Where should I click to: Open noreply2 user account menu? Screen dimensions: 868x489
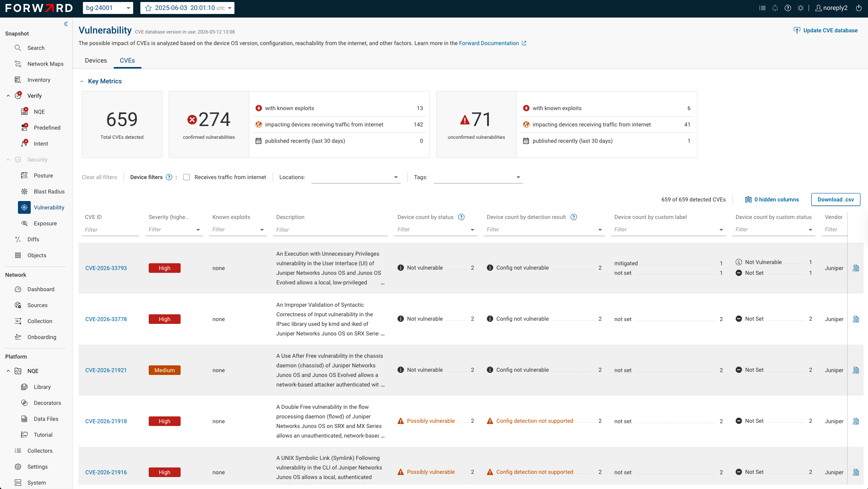(831, 8)
